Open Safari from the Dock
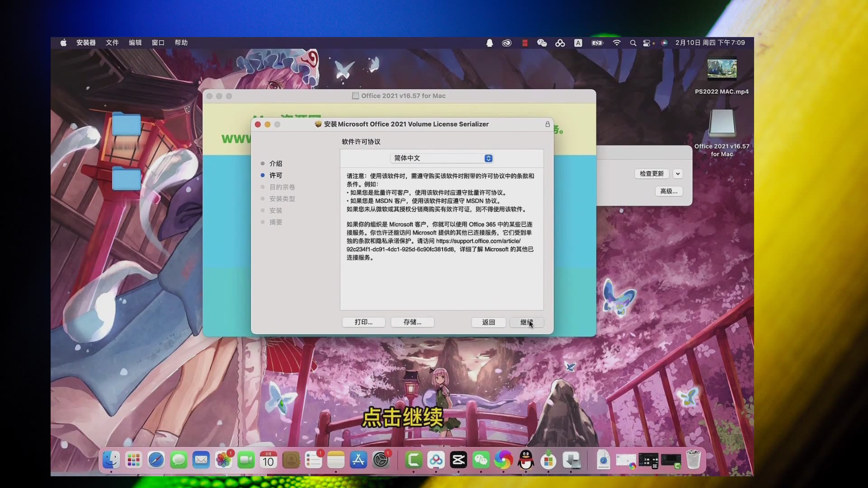The height and width of the screenshot is (488, 868). click(156, 460)
